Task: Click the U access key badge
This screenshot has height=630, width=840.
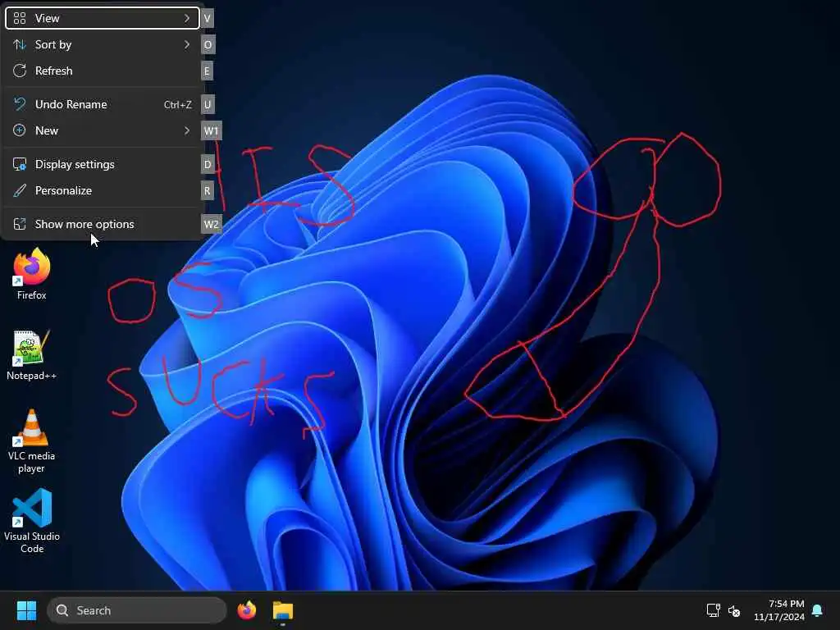Action: click(x=208, y=104)
